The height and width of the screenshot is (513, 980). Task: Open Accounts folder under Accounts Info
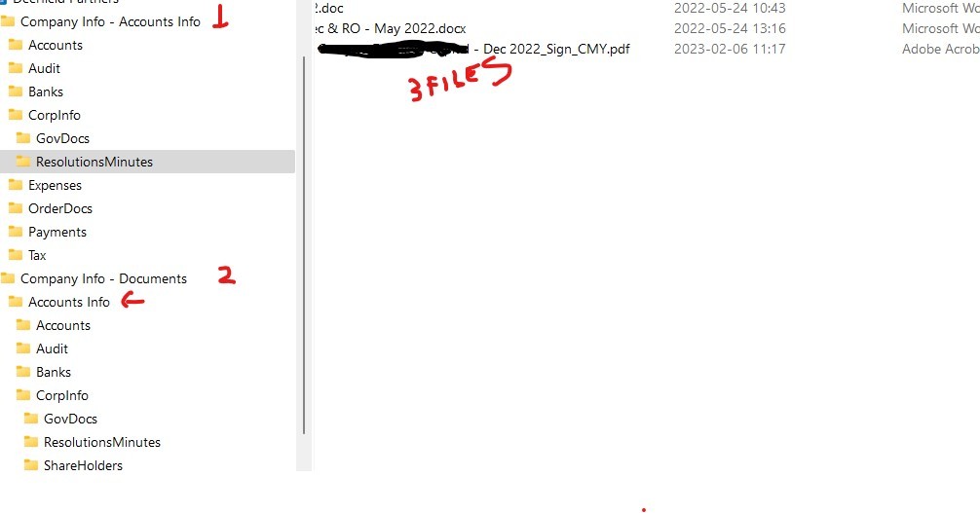point(63,325)
